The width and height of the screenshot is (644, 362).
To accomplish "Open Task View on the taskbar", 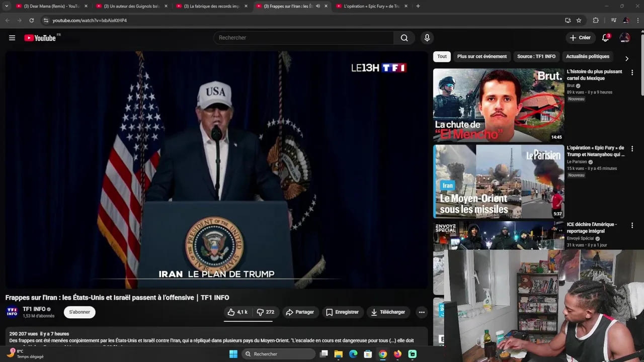I will (x=324, y=354).
